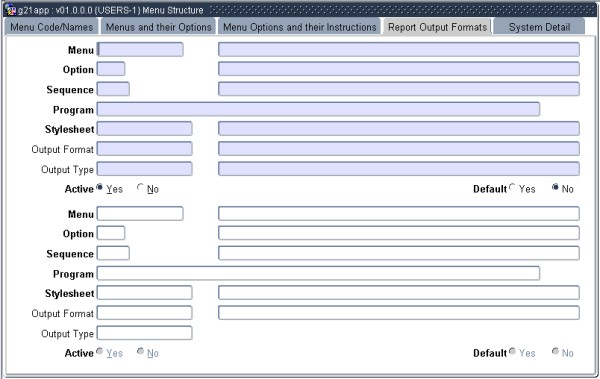
Task: Switch to Menus and their Options tab
Action: (158, 27)
